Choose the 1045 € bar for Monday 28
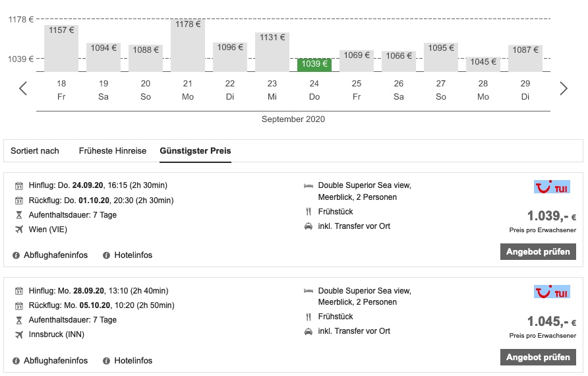Viewport: 588px width, 376px height. [483, 64]
